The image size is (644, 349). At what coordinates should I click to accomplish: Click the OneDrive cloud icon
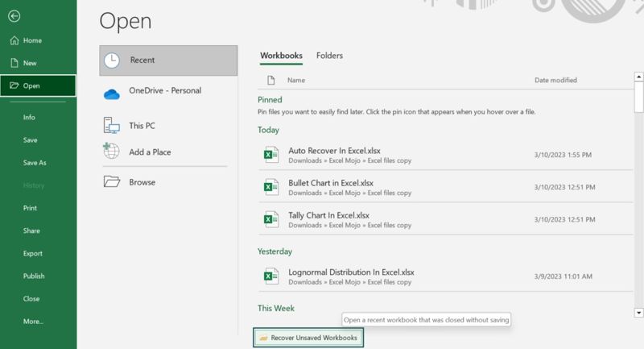pyautogui.click(x=112, y=94)
